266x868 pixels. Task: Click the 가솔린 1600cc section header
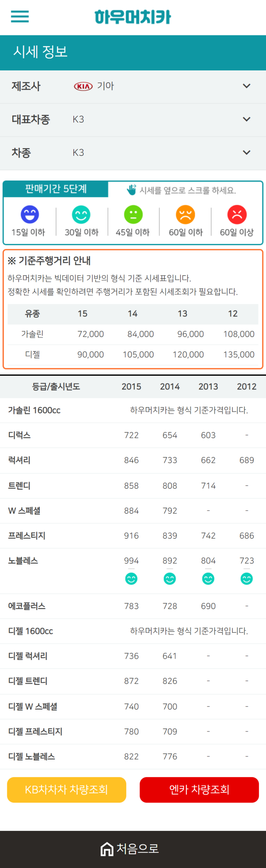(x=34, y=410)
